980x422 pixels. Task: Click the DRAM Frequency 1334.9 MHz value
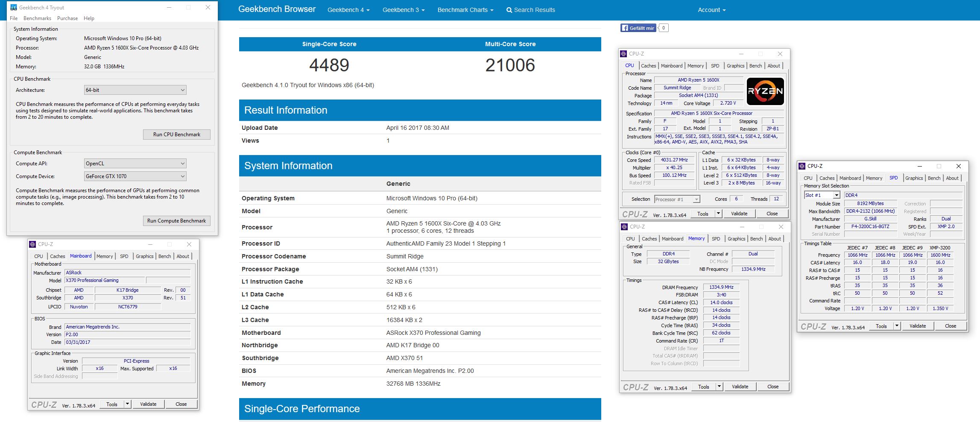721,287
